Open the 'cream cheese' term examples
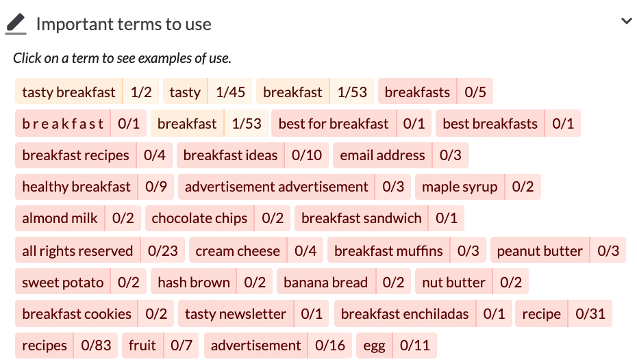Image resolution: width=637 pixels, height=364 pixels. pyautogui.click(x=238, y=251)
